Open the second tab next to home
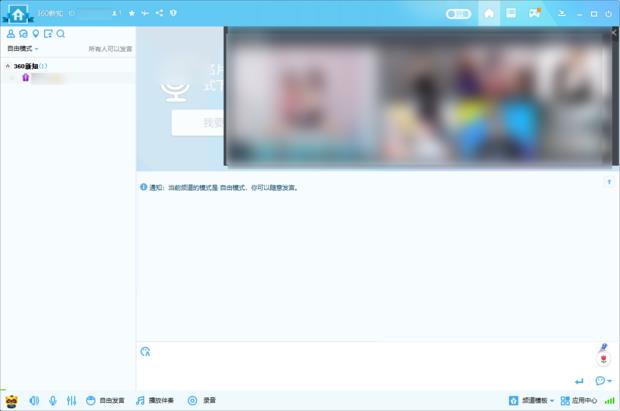The width and height of the screenshot is (620, 411). coord(511,14)
